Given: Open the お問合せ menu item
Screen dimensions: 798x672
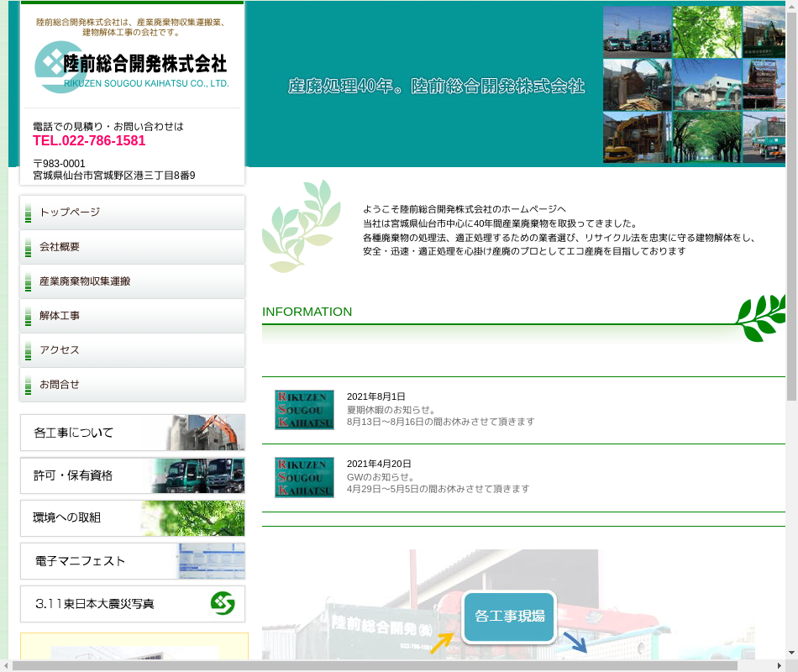Looking at the screenshot, I should (x=133, y=385).
